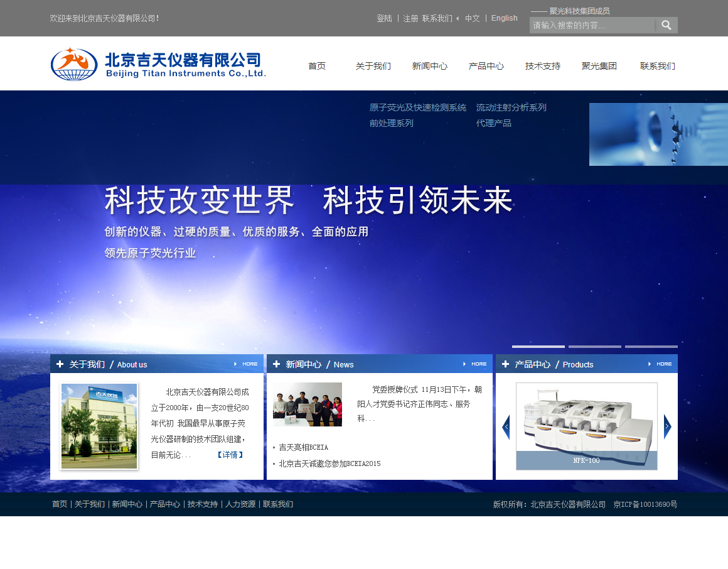Select the third banner slide indicator
Screen dimensions: 728x569
(x=651, y=347)
